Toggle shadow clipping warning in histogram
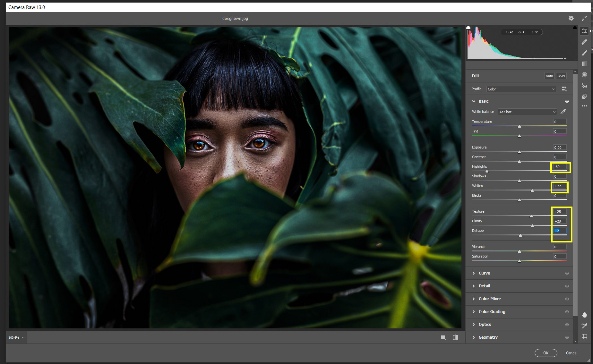The width and height of the screenshot is (593, 364). tap(468, 28)
